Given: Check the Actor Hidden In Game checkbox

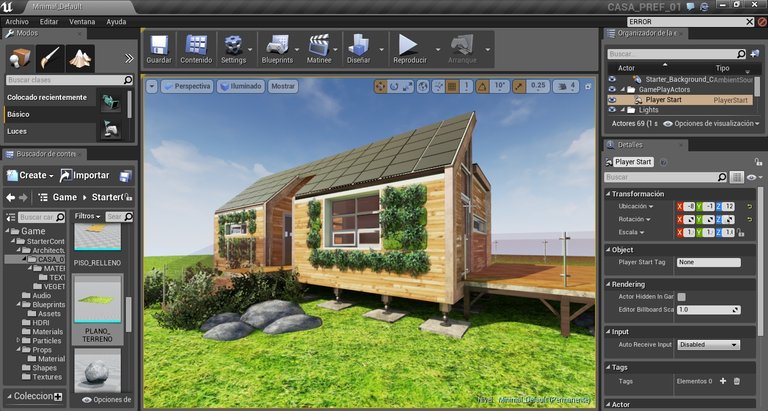Looking at the screenshot, I should (x=681, y=297).
